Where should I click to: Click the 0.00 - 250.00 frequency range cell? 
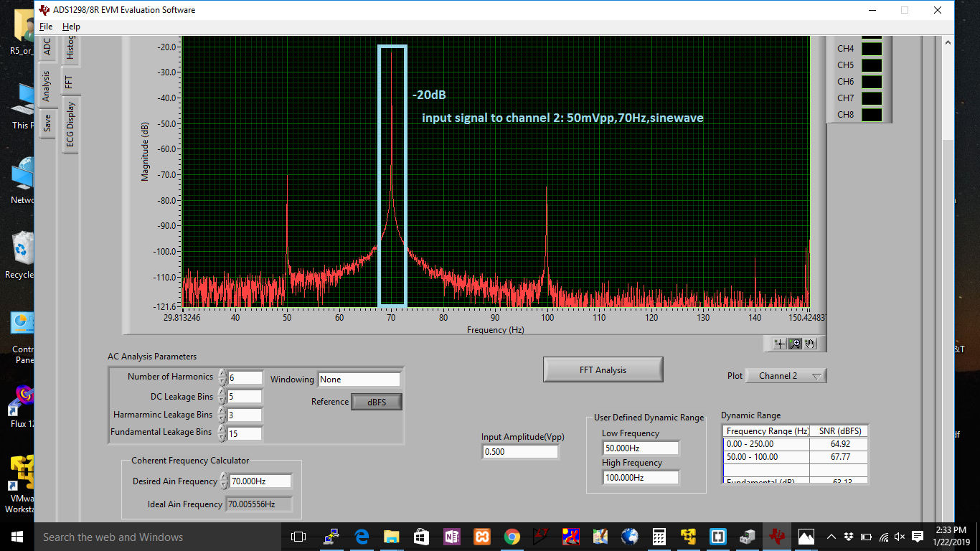click(766, 444)
